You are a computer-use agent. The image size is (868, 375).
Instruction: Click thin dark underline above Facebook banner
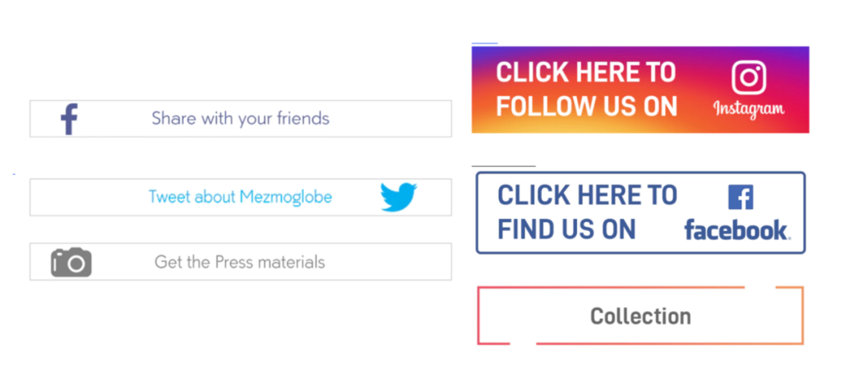[504, 166]
